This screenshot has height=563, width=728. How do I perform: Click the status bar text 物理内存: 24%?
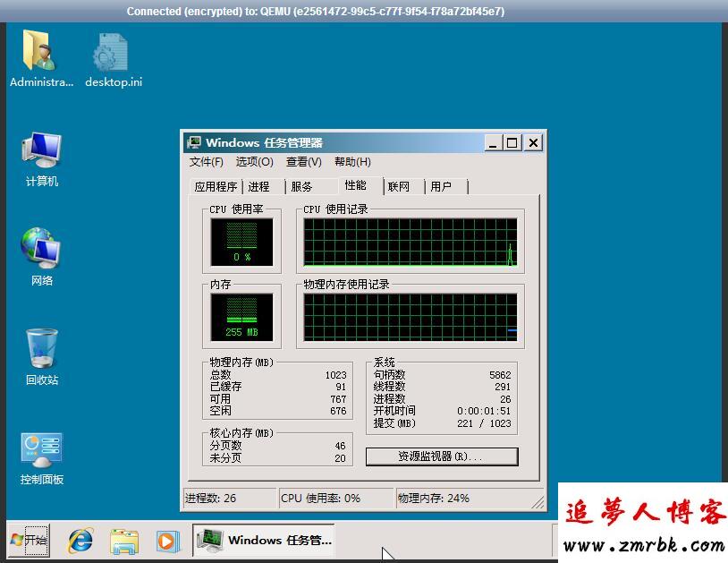point(433,499)
